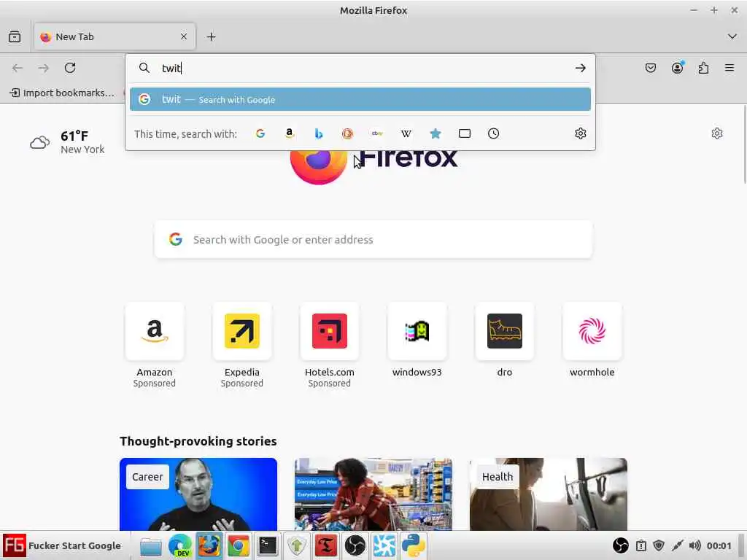Image resolution: width=747 pixels, height=560 pixels.
Task: Click the shield icon in system tray
Action: [x=659, y=545]
